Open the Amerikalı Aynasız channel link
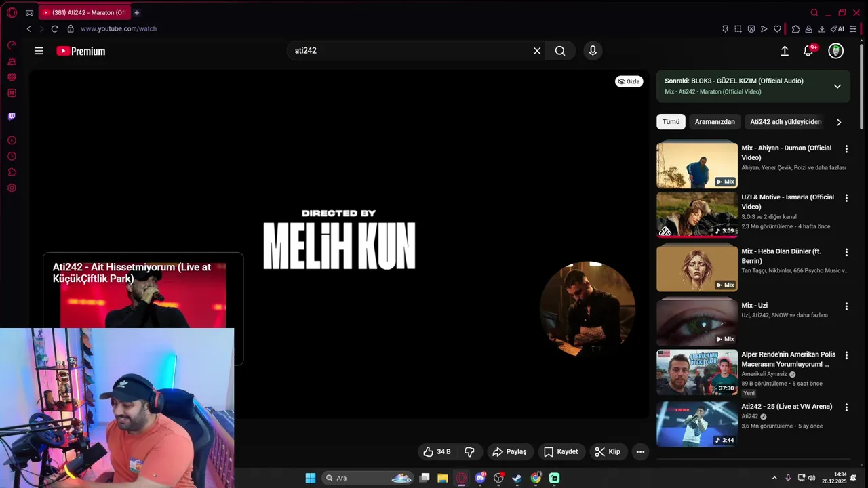 click(x=764, y=374)
